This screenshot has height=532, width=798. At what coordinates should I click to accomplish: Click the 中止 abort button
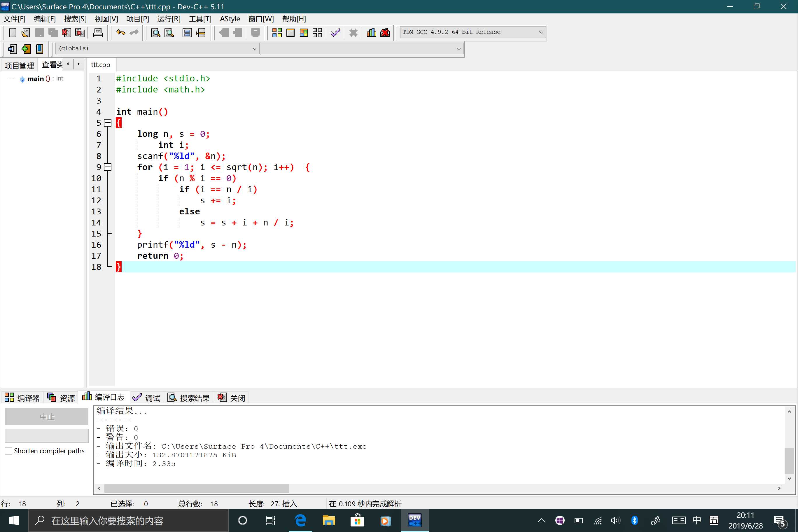(x=47, y=416)
